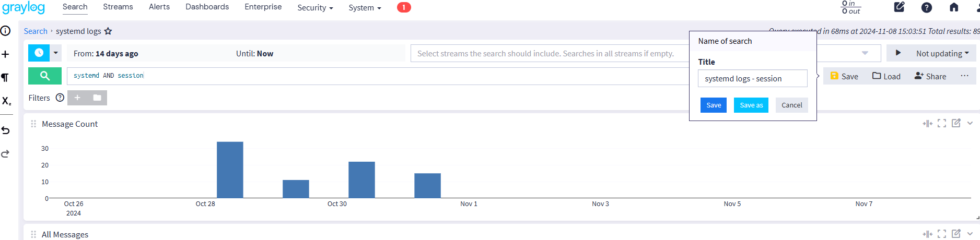Open the highlighting pilcrow icon in sidebar
Image resolution: width=980 pixels, height=240 pixels.
[6, 78]
